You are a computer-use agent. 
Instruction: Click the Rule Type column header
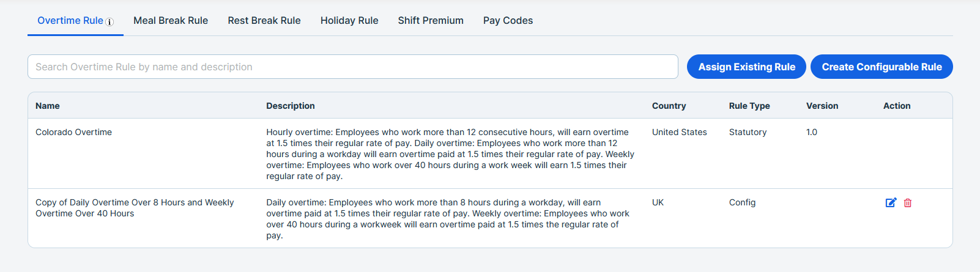click(x=749, y=106)
